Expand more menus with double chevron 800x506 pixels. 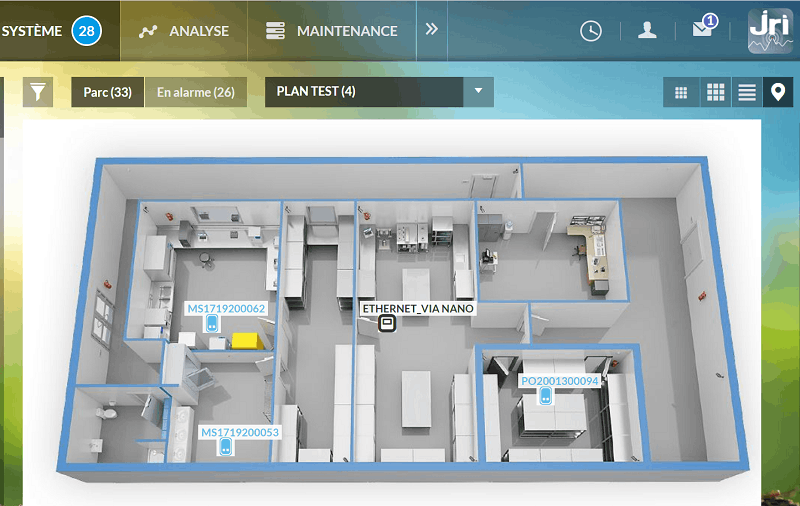pyautogui.click(x=432, y=30)
